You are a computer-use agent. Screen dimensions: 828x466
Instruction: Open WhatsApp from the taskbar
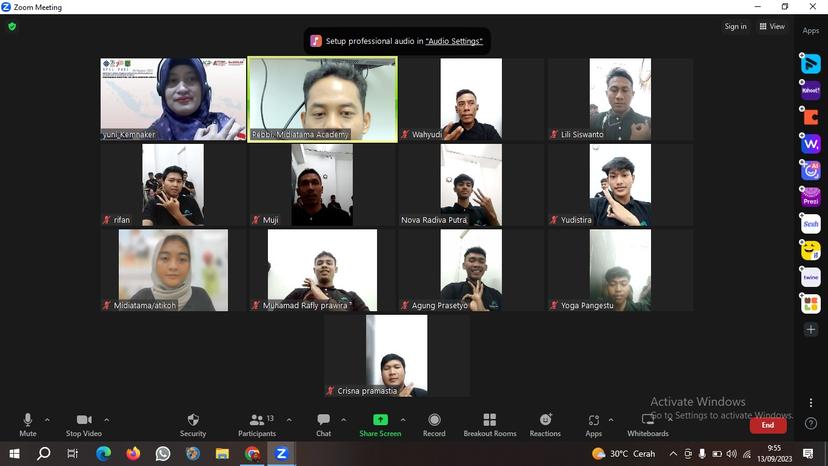(x=163, y=454)
